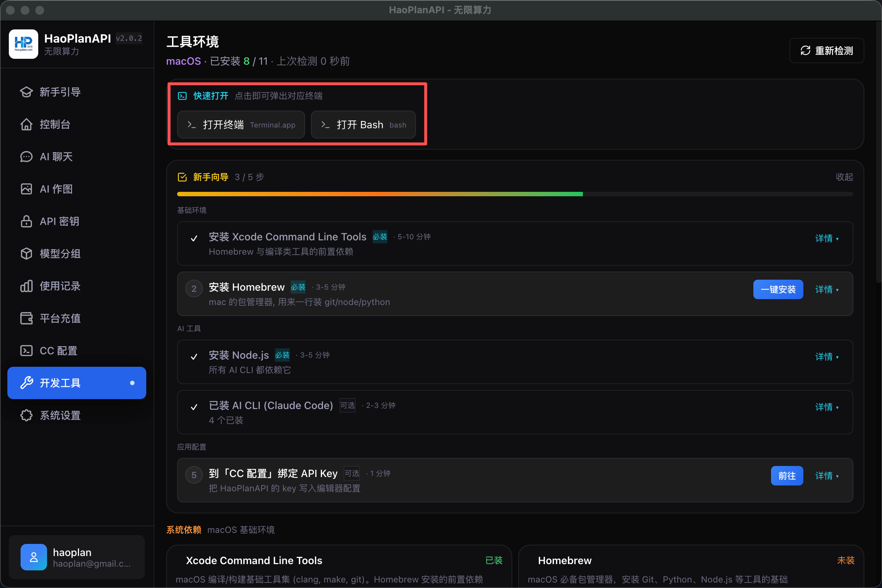Click the 重新检测 button
This screenshot has width=882, height=588.
click(827, 51)
